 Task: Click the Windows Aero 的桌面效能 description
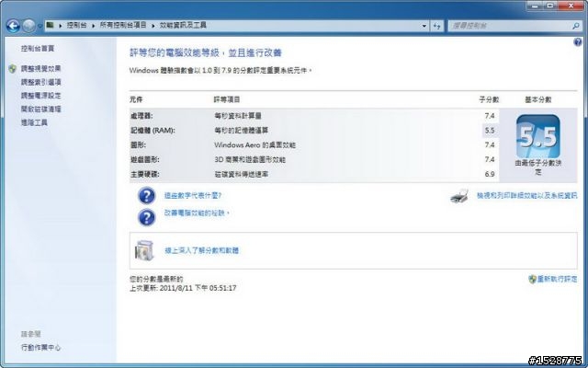pyautogui.click(x=255, y=145)
